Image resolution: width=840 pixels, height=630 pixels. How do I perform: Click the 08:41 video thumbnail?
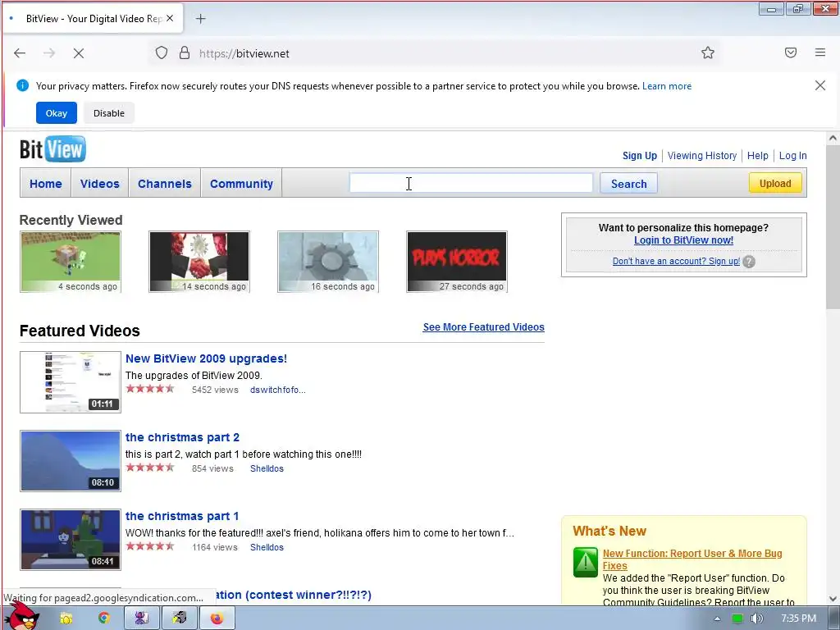point(71,540)
